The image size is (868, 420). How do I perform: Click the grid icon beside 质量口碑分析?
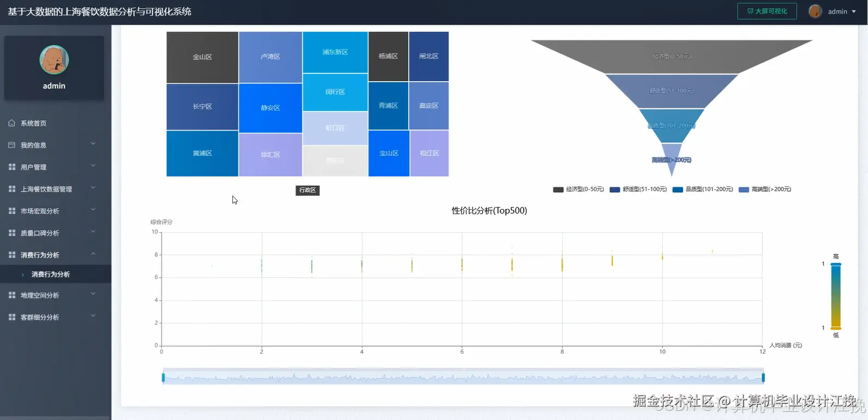point(12,233)
